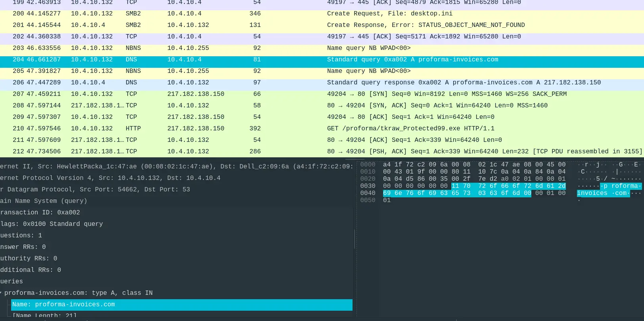Click hex offset 0030 in bytes pane
Screen dimensions: 644x321
[x=368, y=186]
